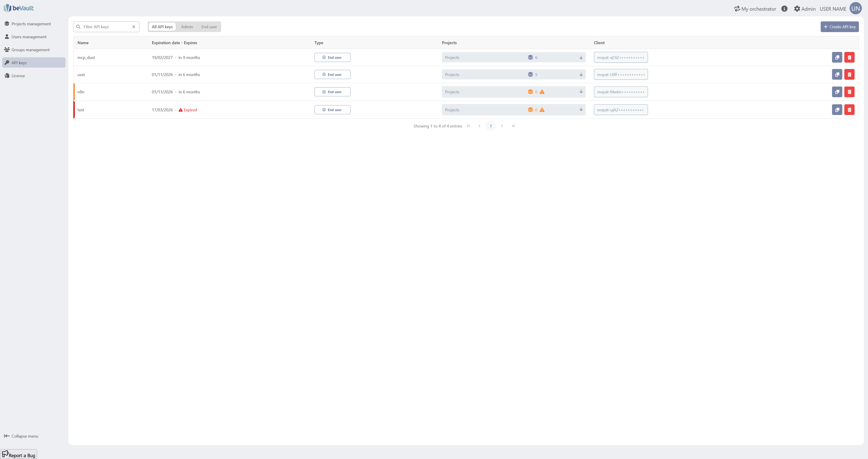Expand Projects dropdown for n8n row

[x=581, y=92]
